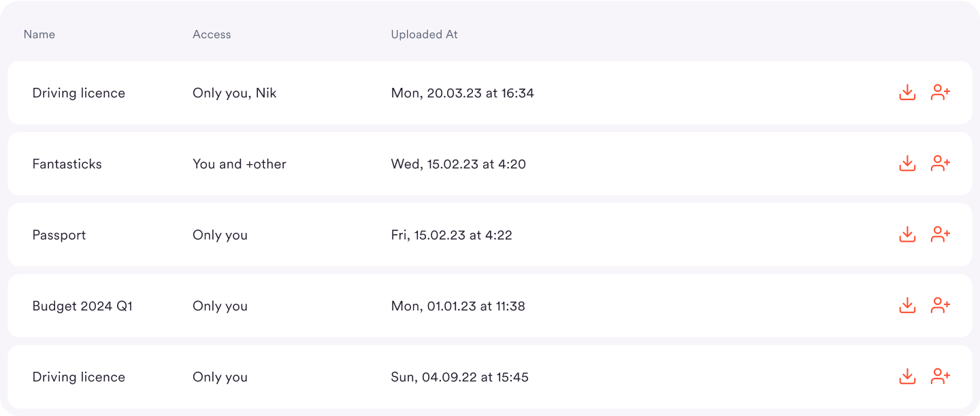The height and width of the screenshot is (416, 980).
Task: Sort by the Uploaded At column header
Action: (424, 34)
